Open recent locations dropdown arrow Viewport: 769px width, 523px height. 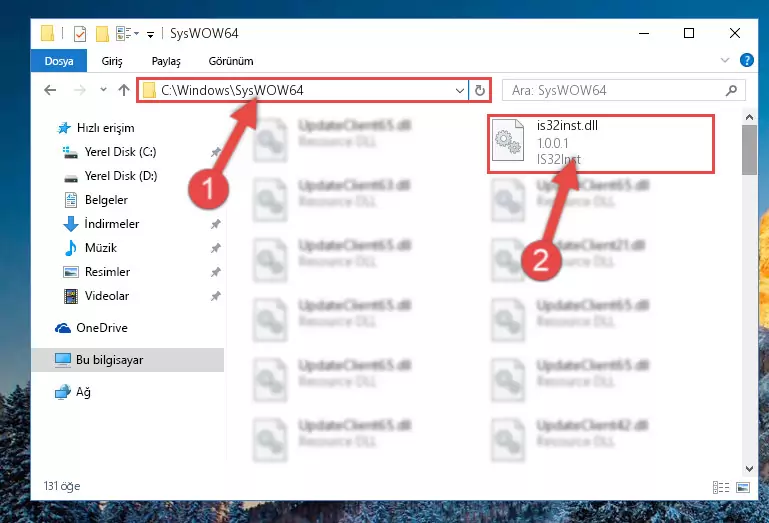[103, 90]
